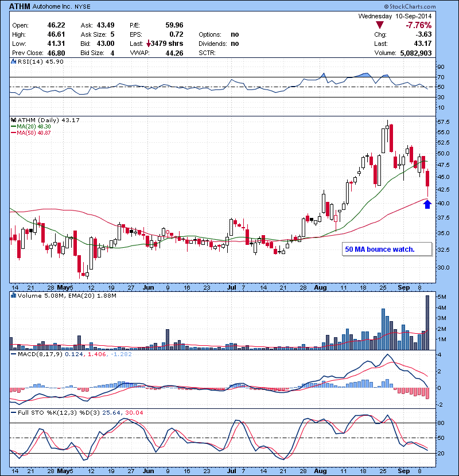Click the Sep label on the price date axis
Screen dimensions: 459x476
click(404, 287)
